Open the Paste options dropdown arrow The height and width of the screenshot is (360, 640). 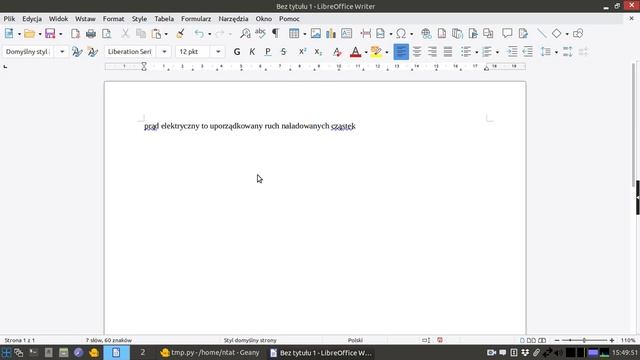(166, 34)
